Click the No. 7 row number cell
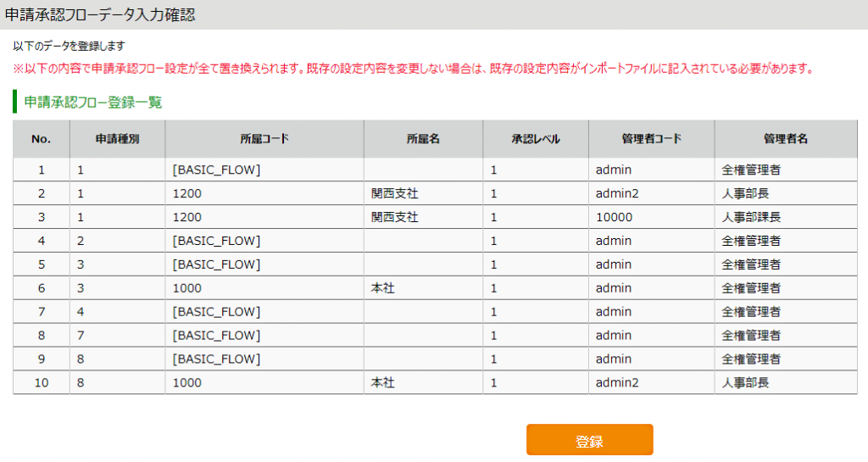868x462 pixels. click(41, 312)
